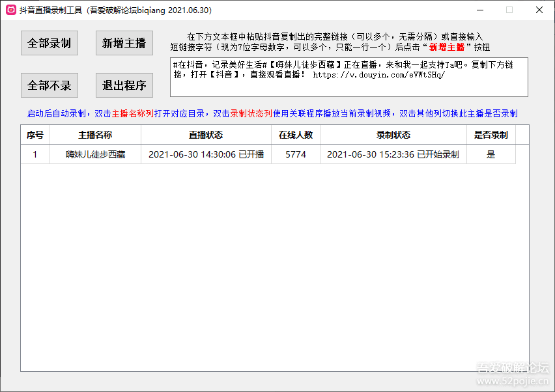This screenshot has height=392, width=555.
Task: Click inside the Douyin link text box
Action: click(x=349, y=77)
